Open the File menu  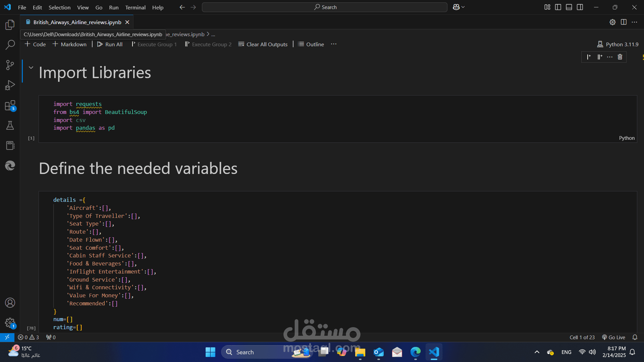(22, 7)
